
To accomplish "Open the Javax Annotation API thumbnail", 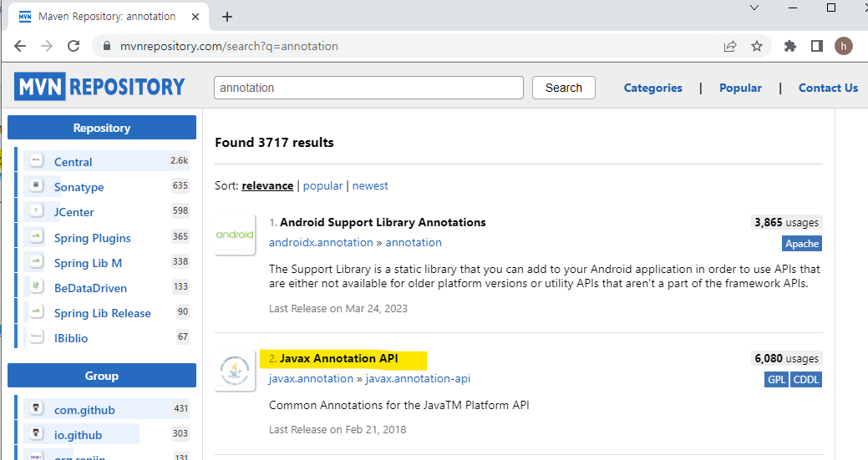I will click(236, 371).
